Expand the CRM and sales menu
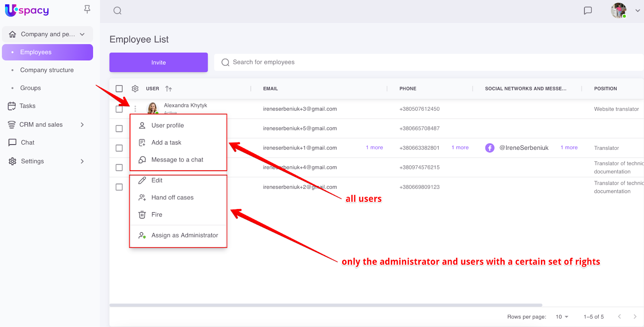644x327 pixels. (x=82, y=125)
